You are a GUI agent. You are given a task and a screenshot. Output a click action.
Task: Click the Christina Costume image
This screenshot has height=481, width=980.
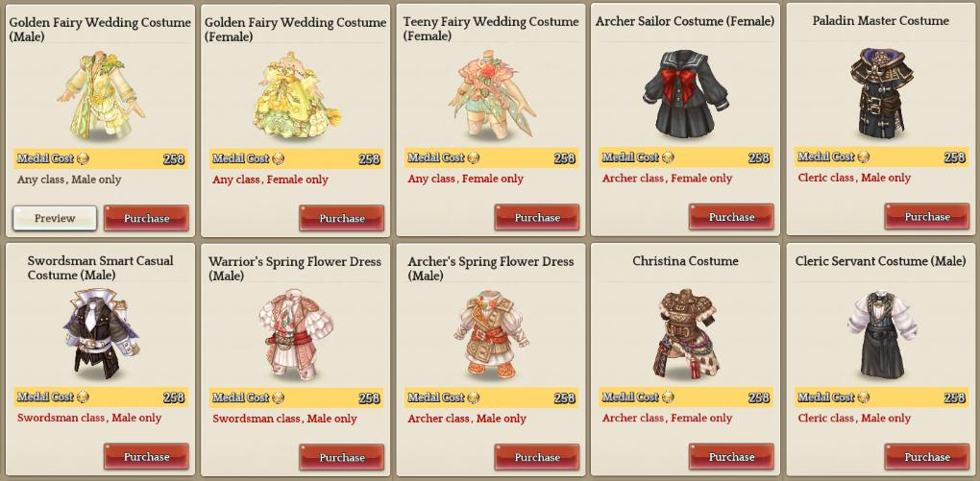pos(686,333)
